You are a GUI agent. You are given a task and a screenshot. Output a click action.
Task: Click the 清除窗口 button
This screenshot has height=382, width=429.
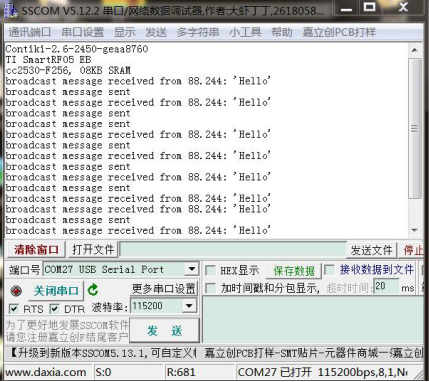click(x=36, y=249)
